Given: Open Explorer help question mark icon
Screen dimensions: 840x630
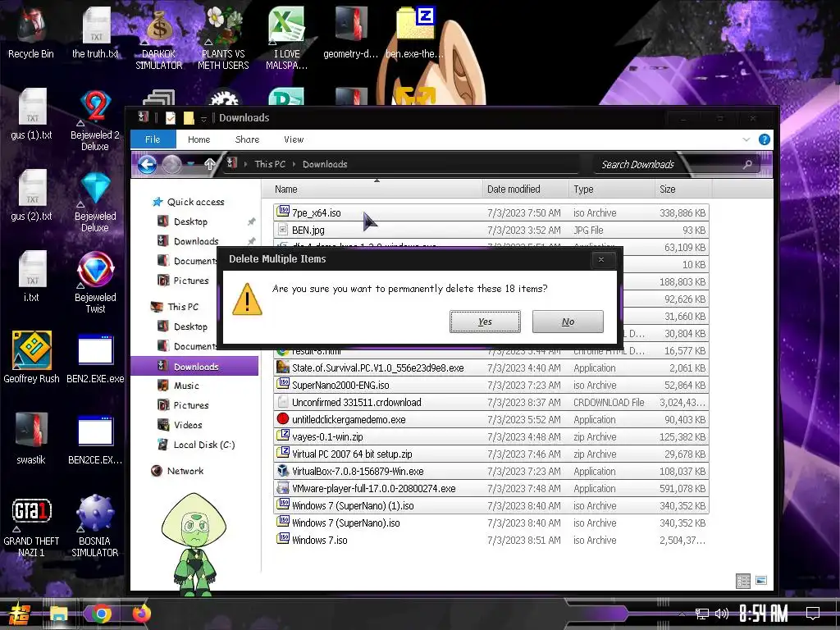Looking at the screenshot, I should click(x=765, y=139).
